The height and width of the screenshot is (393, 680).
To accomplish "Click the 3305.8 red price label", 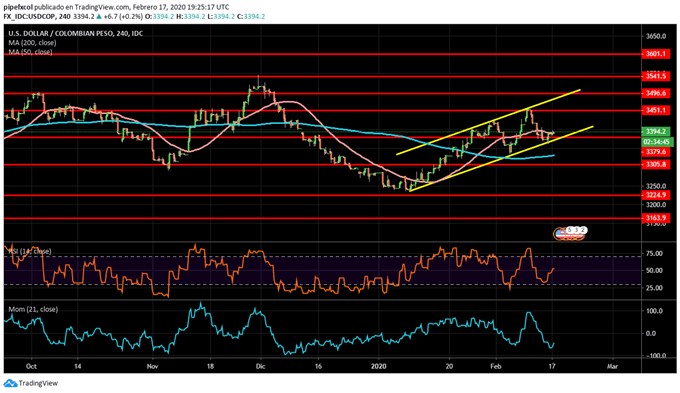I will 656,164.
